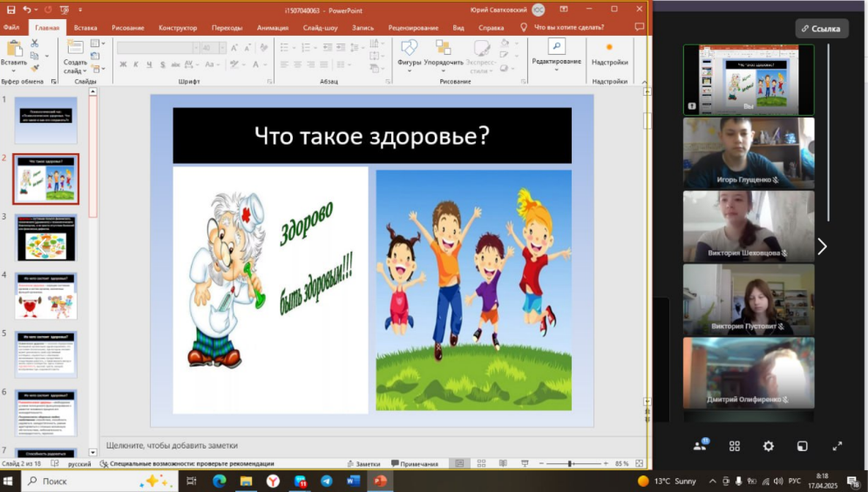The height and width of the screenshot is (492, 868).
Task: Show the participants list icon
Action: pyautogui.click(x=701, y=446)
